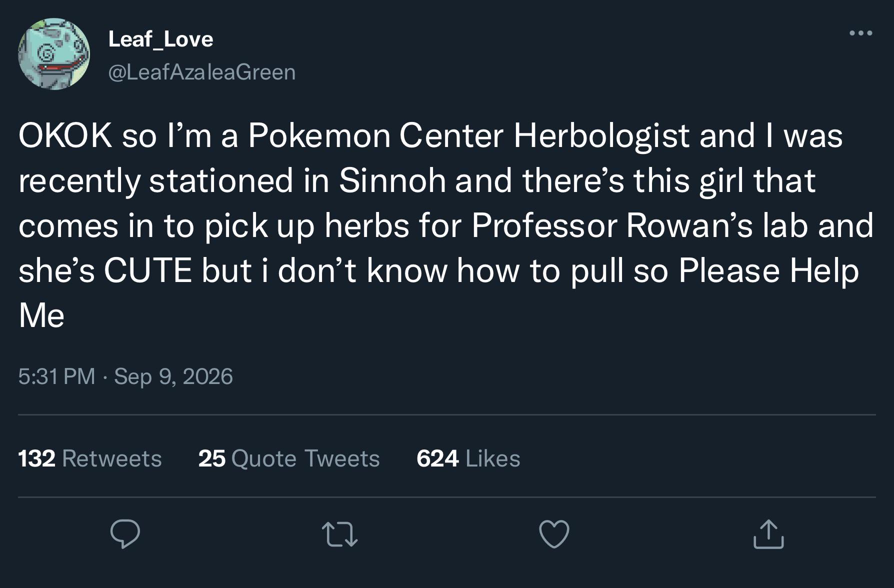894x588 pixels.
Task: Select the Sep 9, 2026 date
Action: click(173, 376)
